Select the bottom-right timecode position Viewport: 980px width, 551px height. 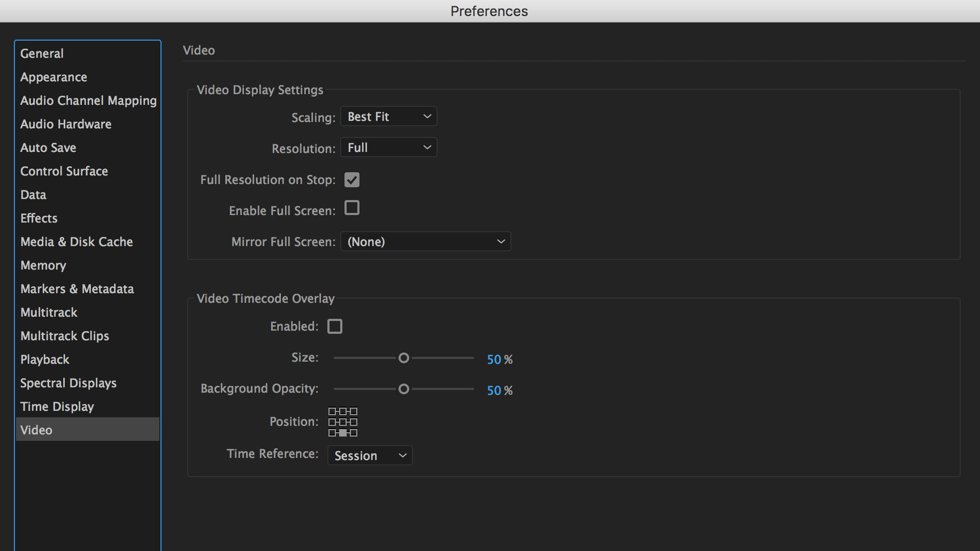pos(354,433)
